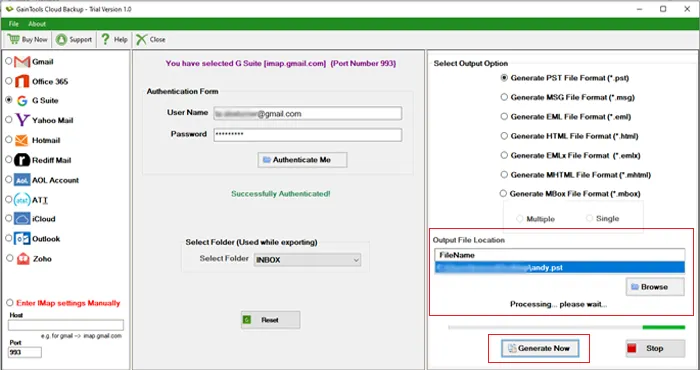Click the Successfully Authenticated! message
The height and width of the screenshot is (370, 700).
(x=281, y=194)
